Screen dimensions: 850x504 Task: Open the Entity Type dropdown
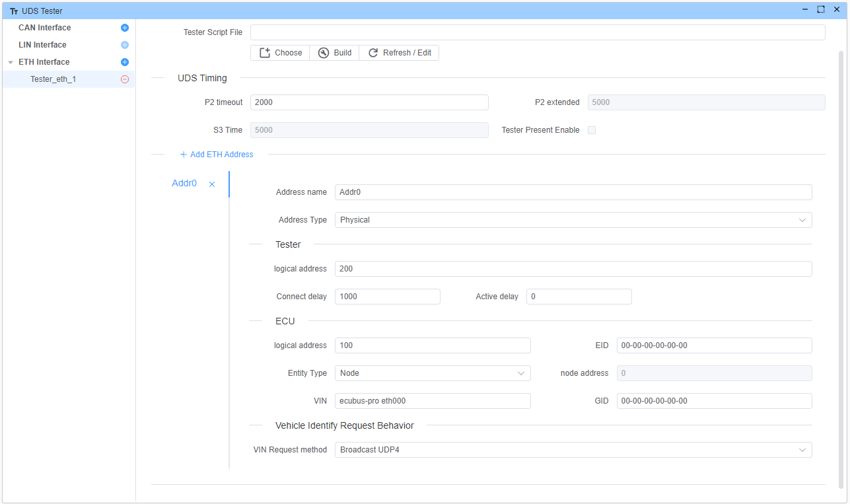point(433,373)
